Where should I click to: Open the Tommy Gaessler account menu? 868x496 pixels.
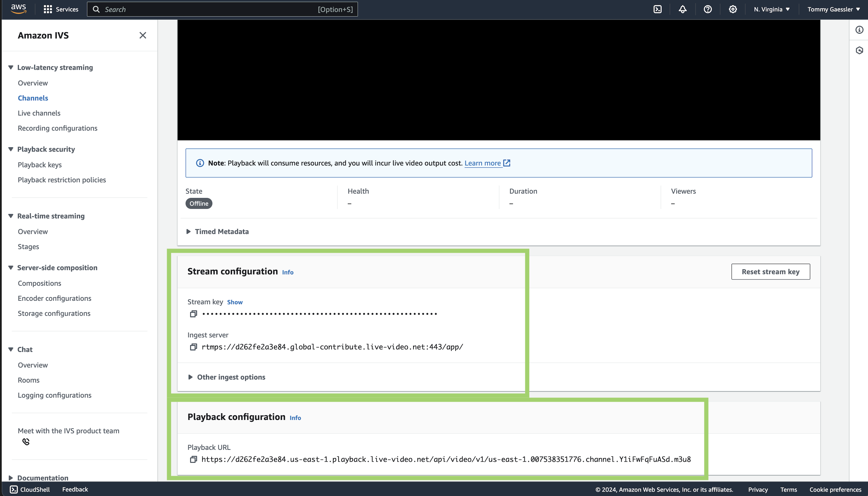[833, 9]
